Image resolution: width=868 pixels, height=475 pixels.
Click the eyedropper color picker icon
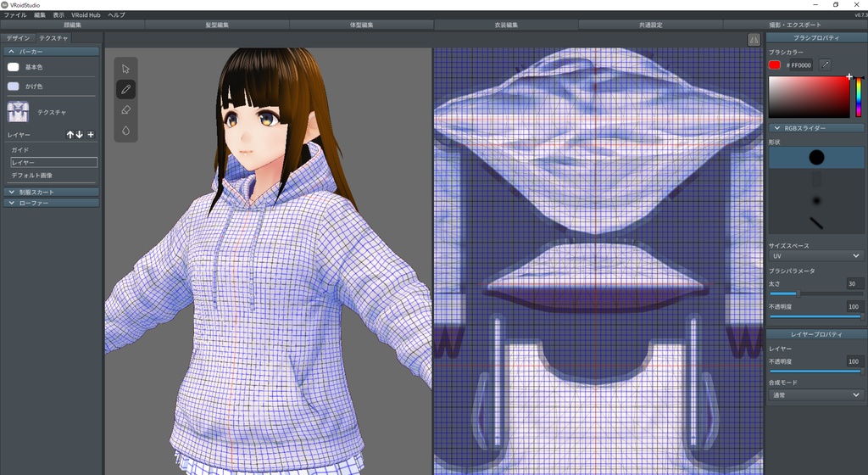pyautogui.click(x=825, y=64)
